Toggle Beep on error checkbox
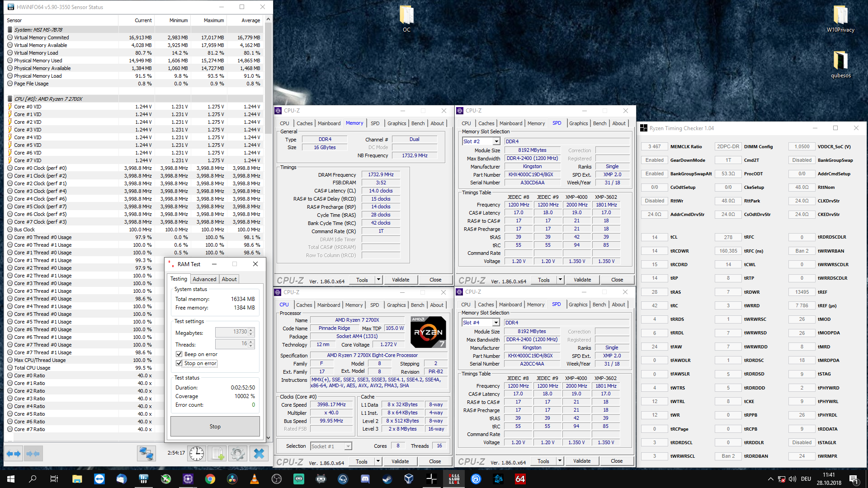Image resolution: width=868 pixels, height=488 pixels. tap(179, 354)
